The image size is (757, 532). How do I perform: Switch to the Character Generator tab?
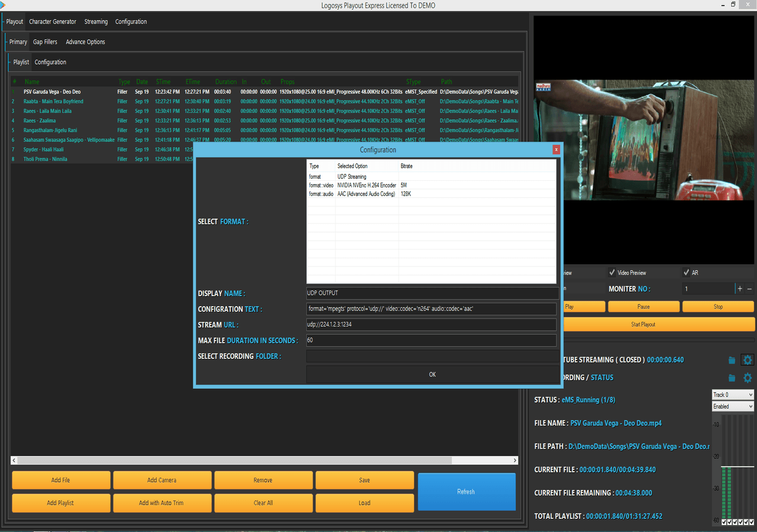(53, 22)
